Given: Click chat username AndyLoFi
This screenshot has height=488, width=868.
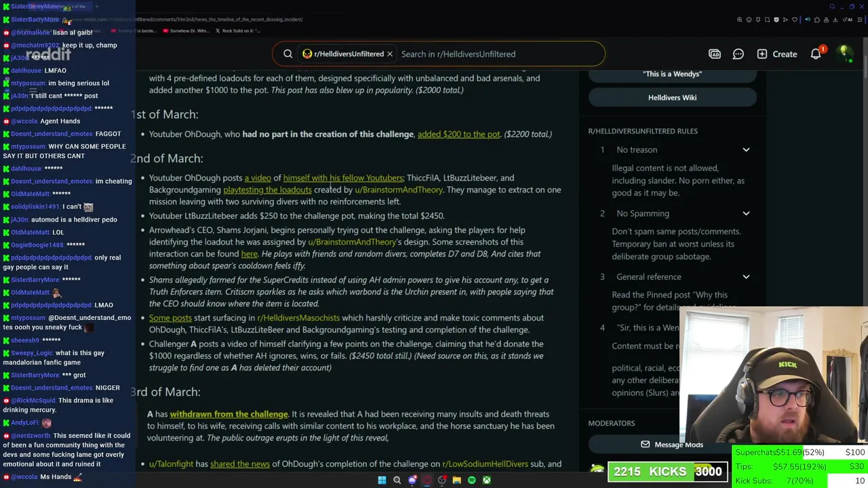Looking at the screenshot, I should click(24, 423).
